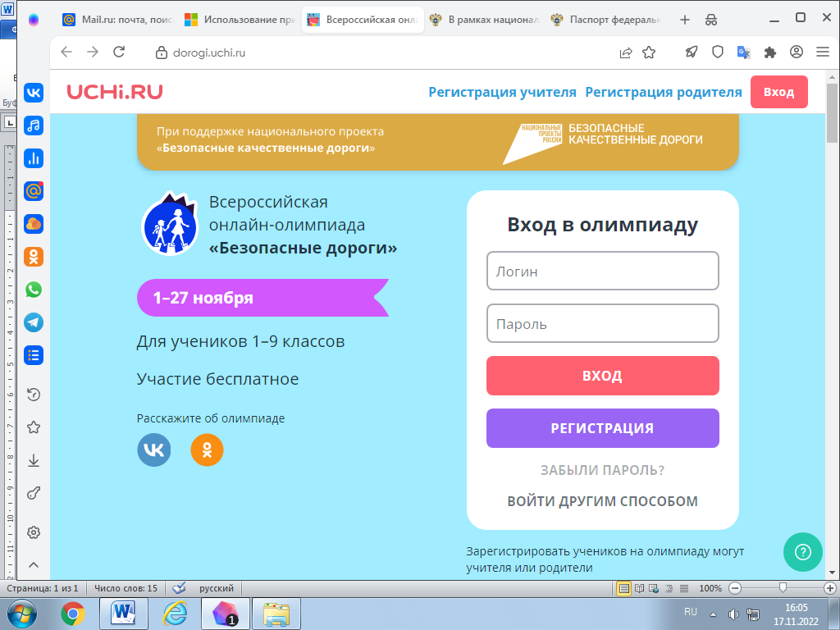
Task: Open a new browser tab
Action: coord(685,20)
